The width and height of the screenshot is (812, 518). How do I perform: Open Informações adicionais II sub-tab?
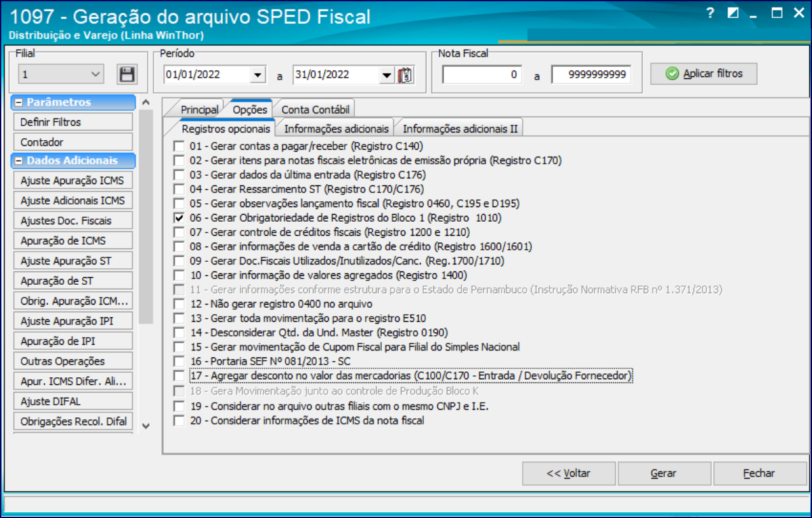coord(460,129)
